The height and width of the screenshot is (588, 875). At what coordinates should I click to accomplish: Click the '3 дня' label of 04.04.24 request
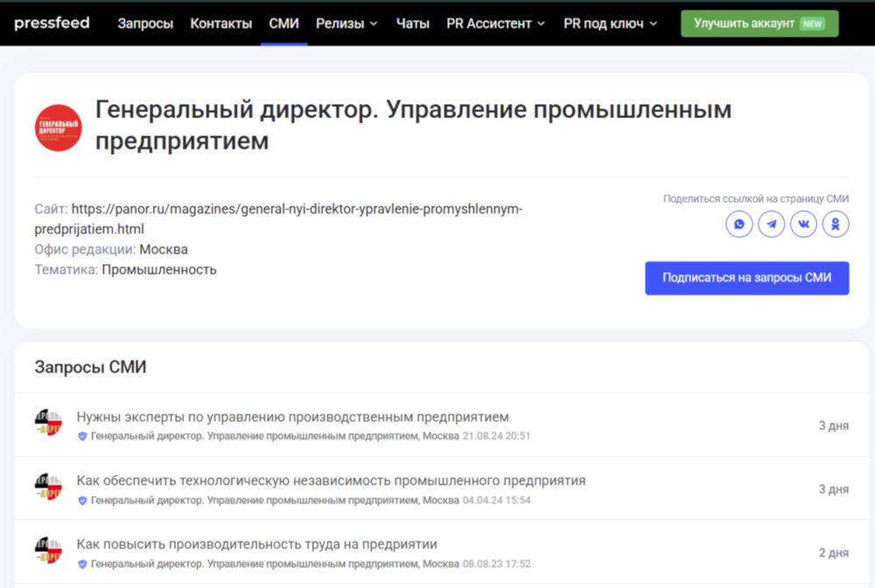[x=834, y=489]
